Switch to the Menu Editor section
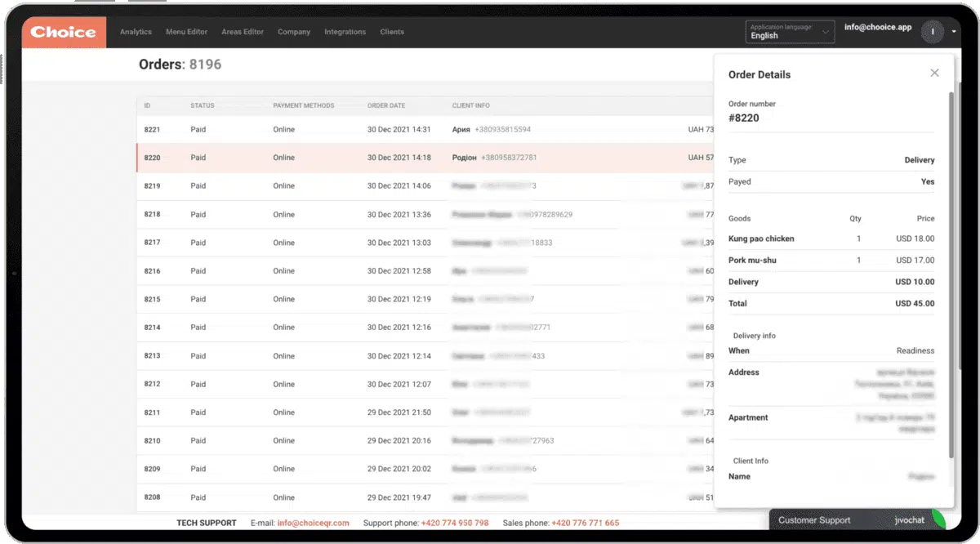The height and width of the screenshot is (544, 980). (186, 32)
